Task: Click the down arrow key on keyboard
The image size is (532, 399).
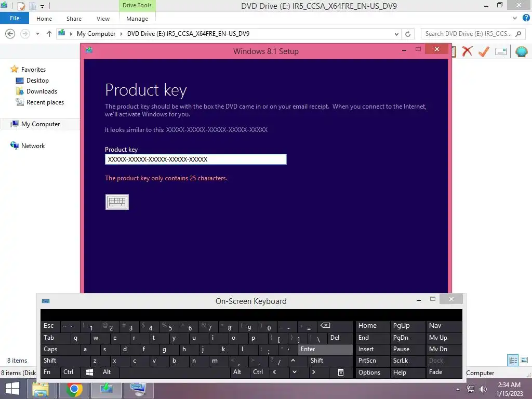Action: 299,372
